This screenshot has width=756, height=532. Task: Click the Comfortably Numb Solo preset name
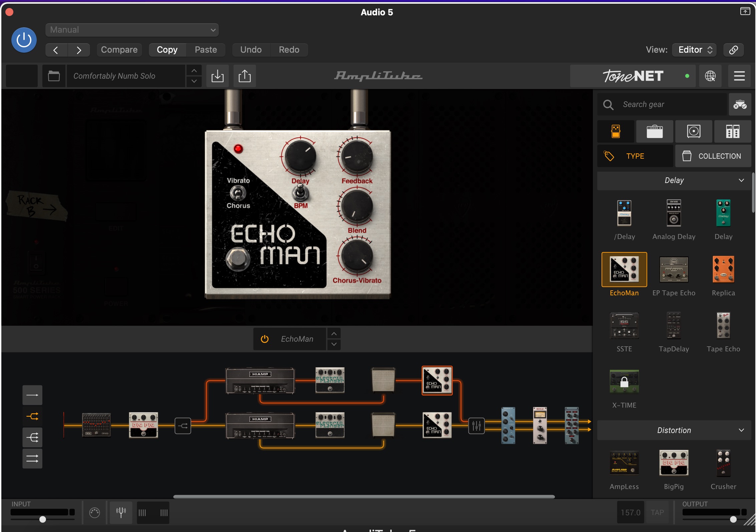click(126, 76)
